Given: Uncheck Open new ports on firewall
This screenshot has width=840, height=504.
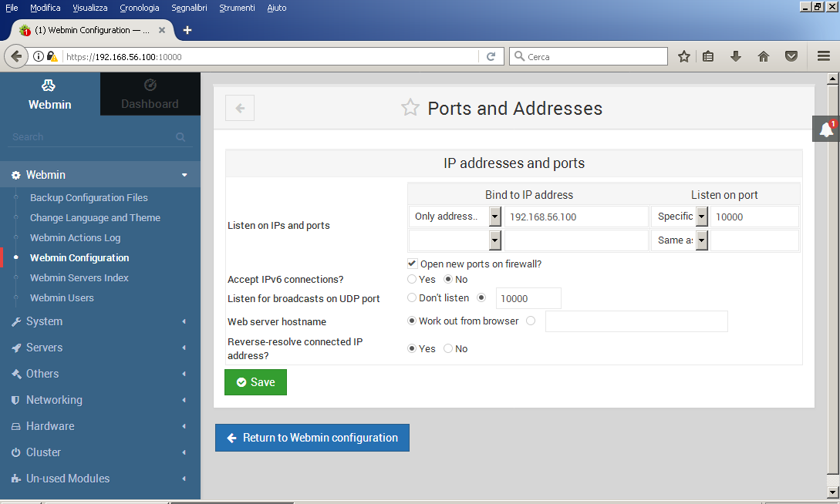Looking at the screenshot, I should pos(413,264).
